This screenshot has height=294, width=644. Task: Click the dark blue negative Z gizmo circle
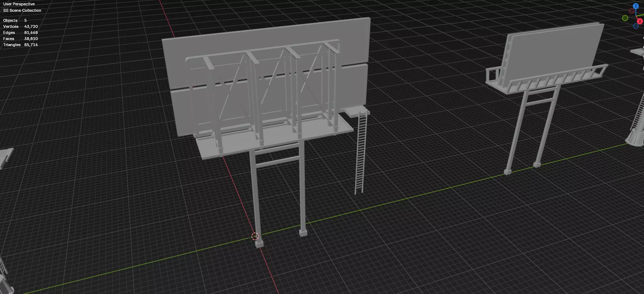click(x=636, y=26)
